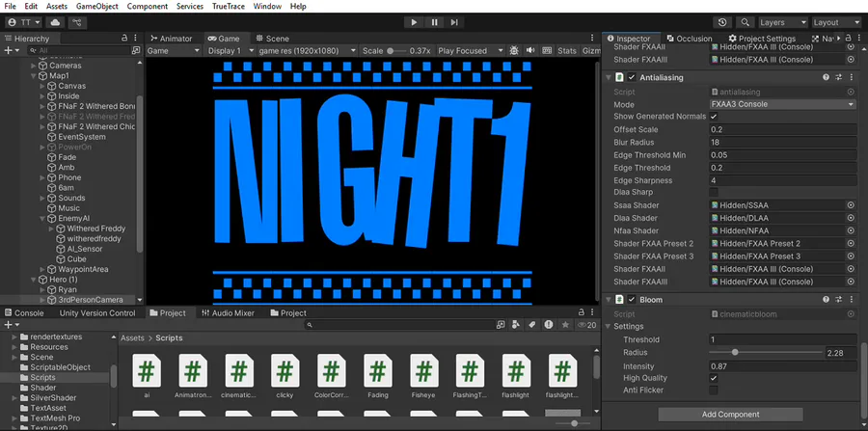The width and height of the screenshot is (868, 431).
Task: Open the Undo History icon
Action: [722, 22]
